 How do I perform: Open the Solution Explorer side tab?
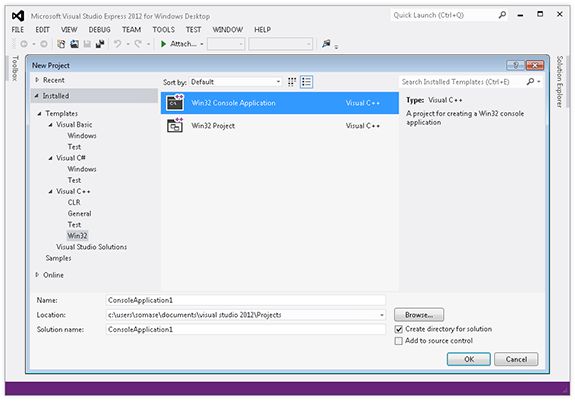tap(560, 81)
